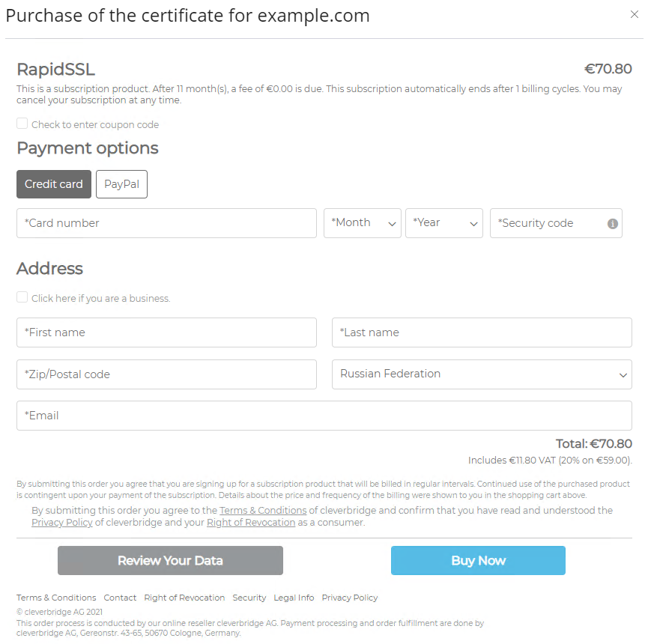This screenshot has width=651, height=644.
Task: Close the certificate purchase dialog
Action: point(635,14)
